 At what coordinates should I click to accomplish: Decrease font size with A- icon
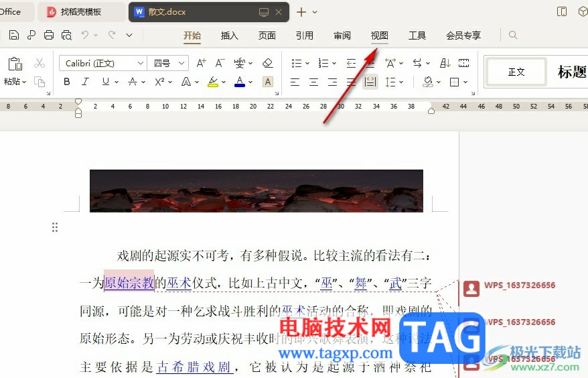pyautogui.click(x=220, y=63)
